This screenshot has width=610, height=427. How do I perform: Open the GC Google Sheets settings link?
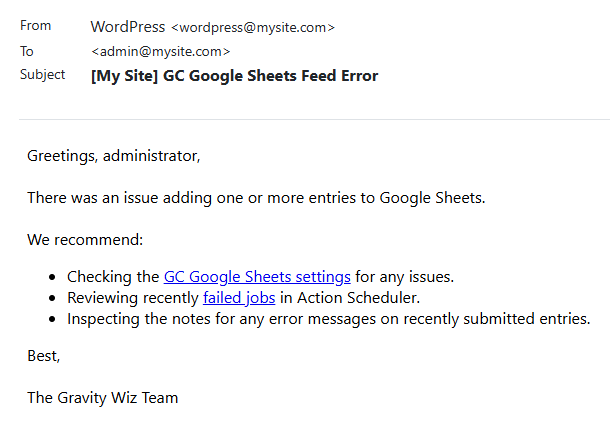pyautogui.click(x=257, y=277)
